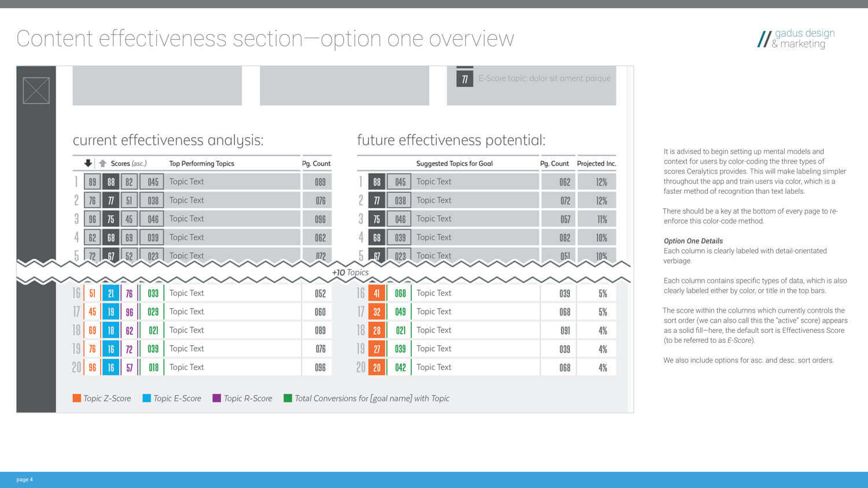868x488 pixels.
Task: Switch to current effectiveness analysis section
Action: pos(168,140)
